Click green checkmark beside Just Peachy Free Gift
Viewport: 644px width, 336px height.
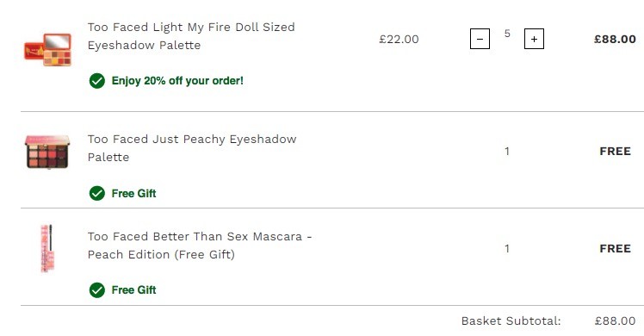pos(97,194)
